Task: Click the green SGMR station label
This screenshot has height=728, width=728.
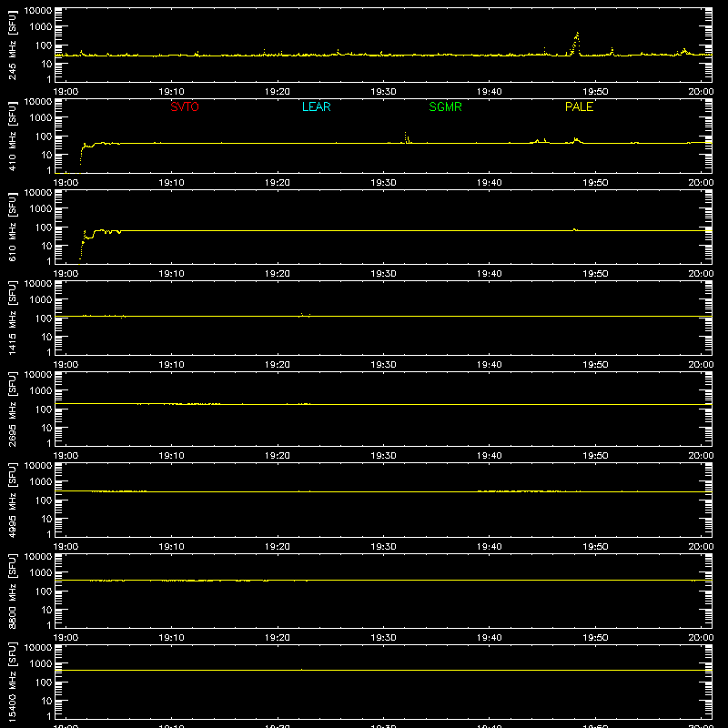Action: pyautogui.click(x=445, y=106)
